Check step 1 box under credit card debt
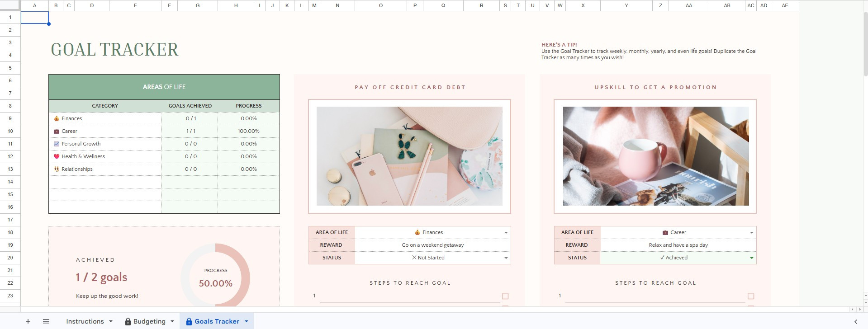 coord(505,296)
